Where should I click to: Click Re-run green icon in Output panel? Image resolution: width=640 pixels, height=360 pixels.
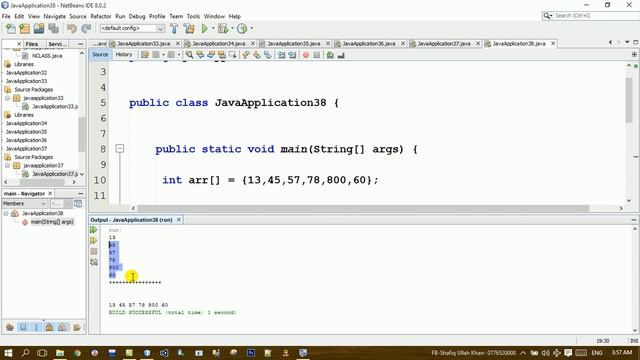pyautogui.click(x=93, y=230)
